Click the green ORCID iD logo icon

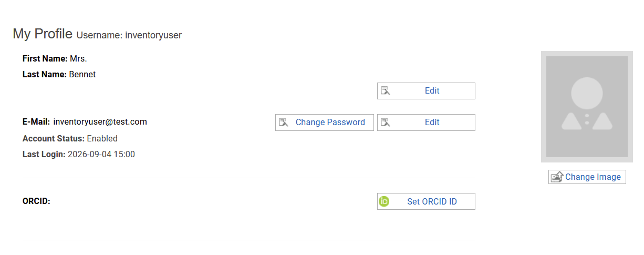pos(384,201)
